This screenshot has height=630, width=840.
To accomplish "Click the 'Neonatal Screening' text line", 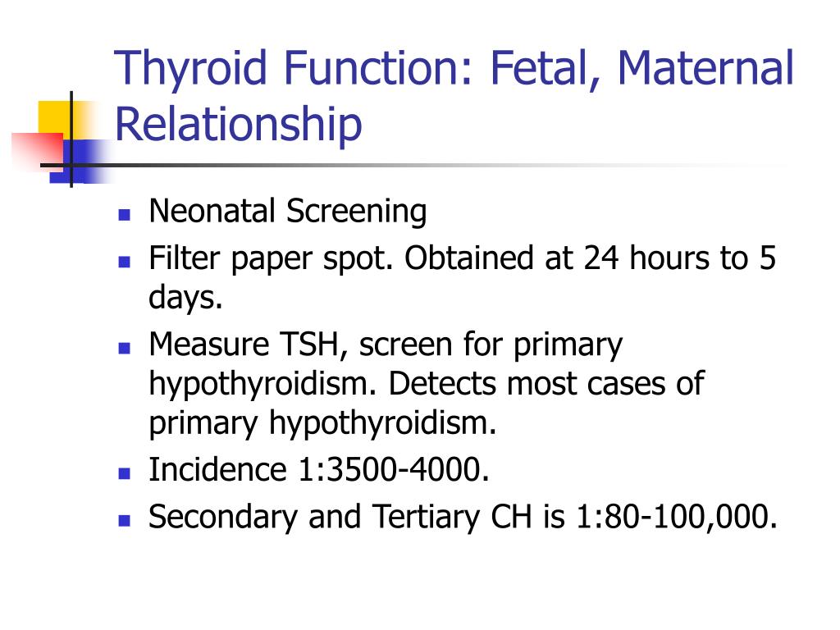I will (x=288, y=212).
